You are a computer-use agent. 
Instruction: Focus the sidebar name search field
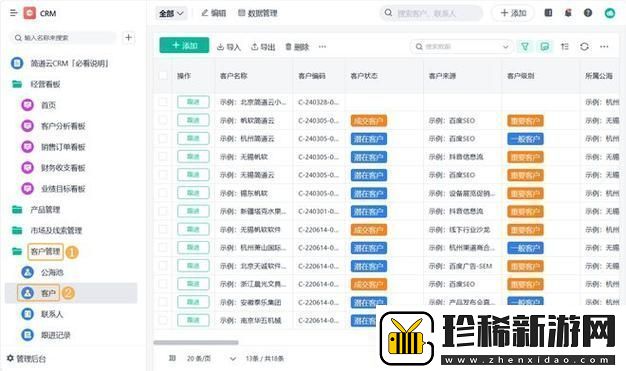(63, 38)
